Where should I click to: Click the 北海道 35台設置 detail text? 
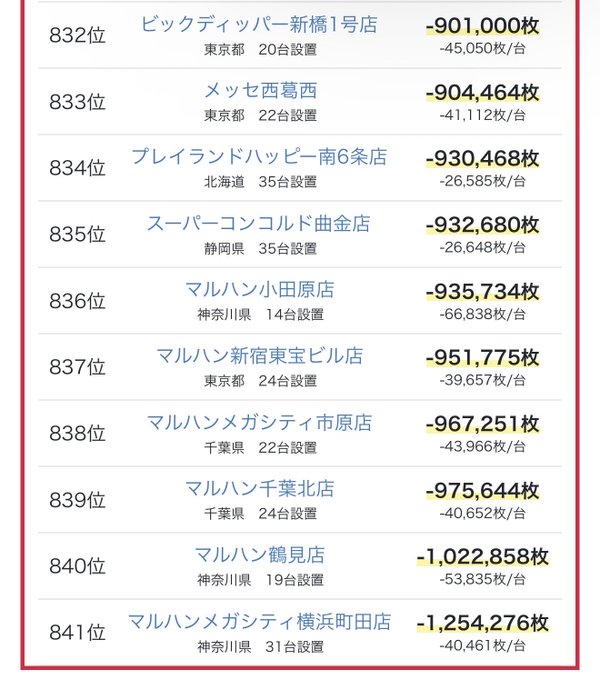(x=260, y=182)
